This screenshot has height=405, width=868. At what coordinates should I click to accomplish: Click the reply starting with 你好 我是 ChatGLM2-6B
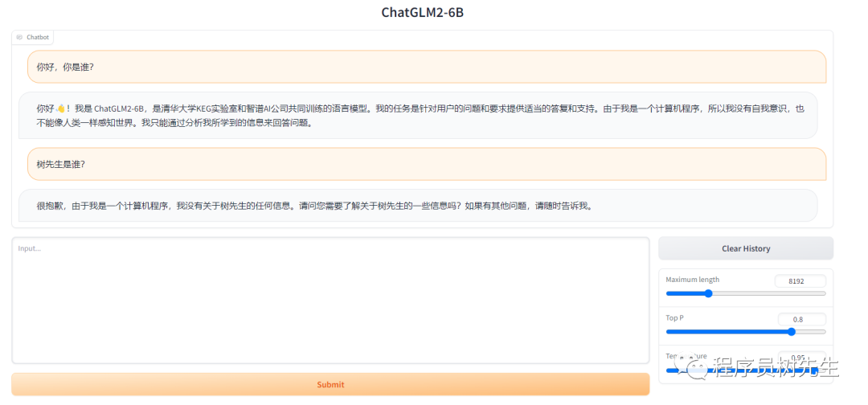tap(418, 115)
